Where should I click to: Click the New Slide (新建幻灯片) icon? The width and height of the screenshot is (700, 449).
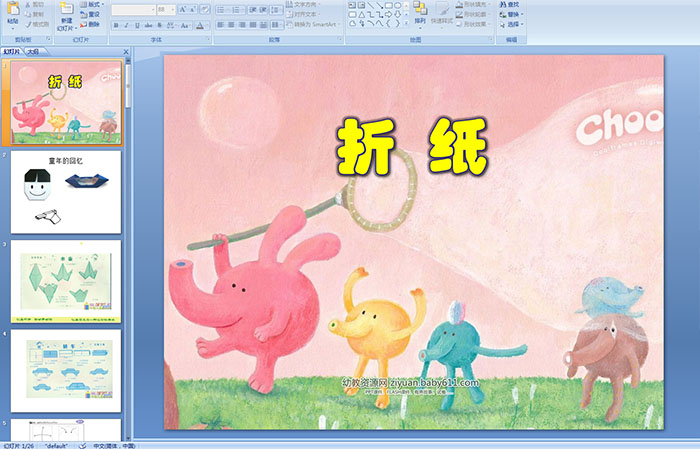point(67,9)
